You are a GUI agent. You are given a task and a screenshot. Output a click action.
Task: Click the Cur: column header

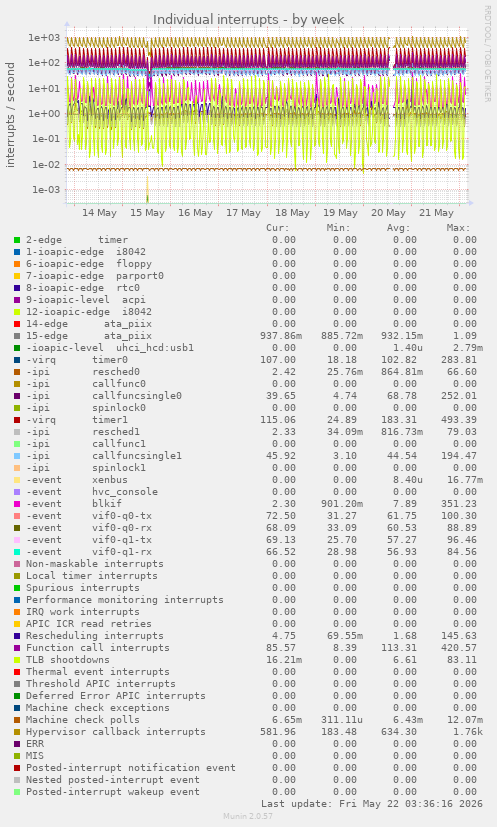click(278, 228)
